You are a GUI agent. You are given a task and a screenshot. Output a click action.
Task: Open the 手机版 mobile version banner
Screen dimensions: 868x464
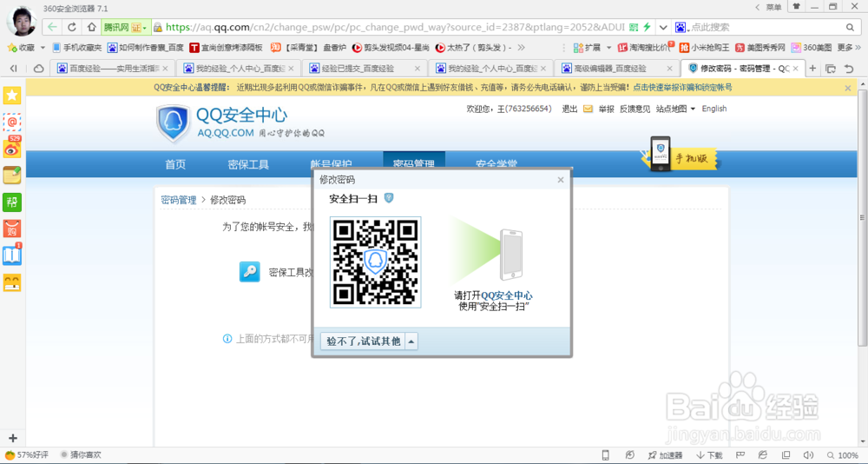point(681,155)
